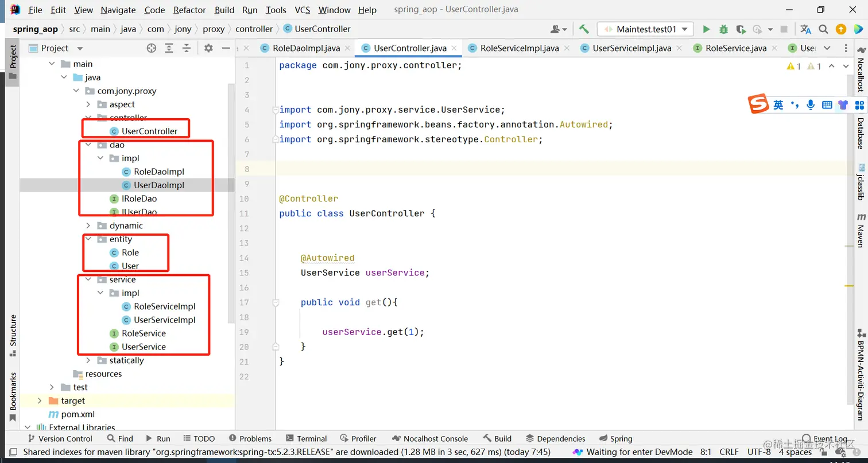Open the Navigate menu
Screen dimensions: 868x463
click(x=118, y=10)
